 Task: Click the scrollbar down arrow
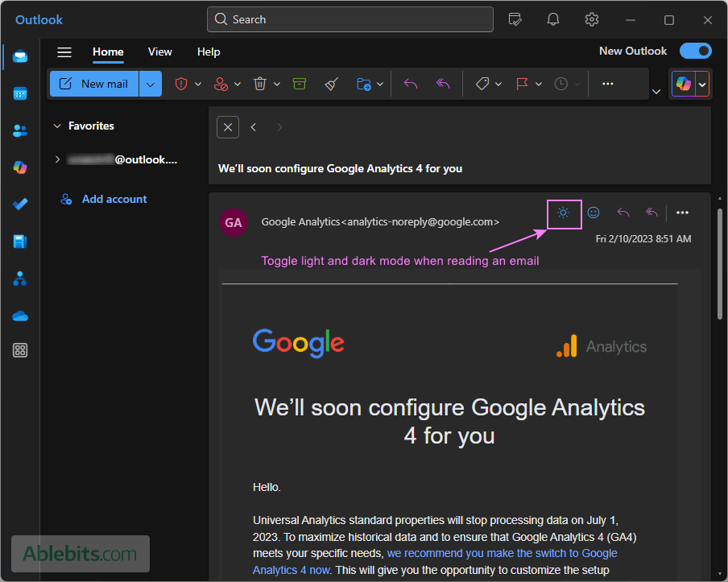(720, 575)
